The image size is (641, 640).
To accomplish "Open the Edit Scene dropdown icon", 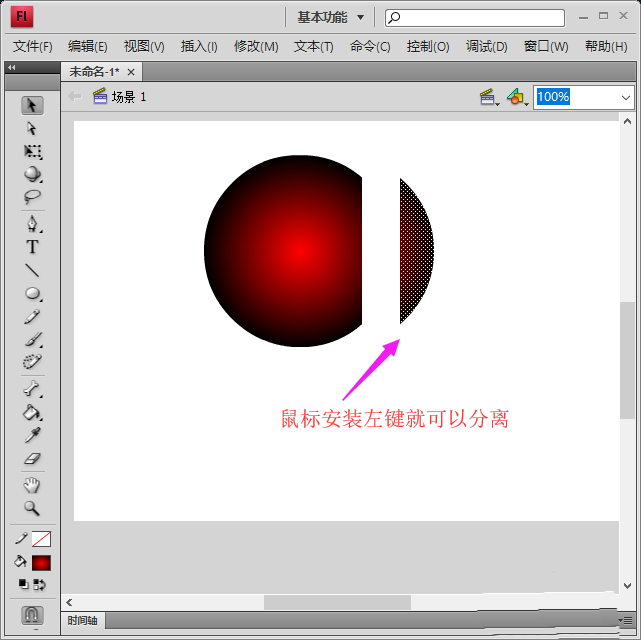I will pos(489,98).
